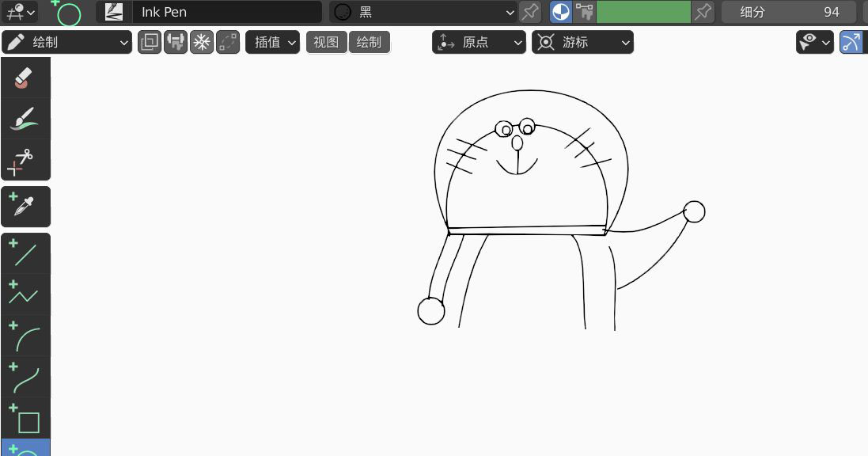Select the Polyline zigzag tool
The image size is (868, 456).
[x=25, y=294]
